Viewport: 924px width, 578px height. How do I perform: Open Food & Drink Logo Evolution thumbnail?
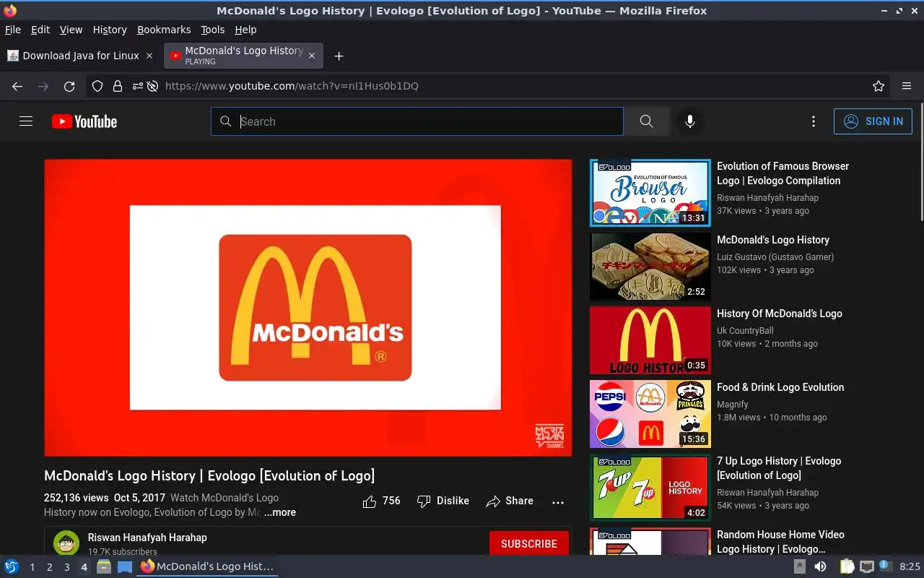point(650,414)
